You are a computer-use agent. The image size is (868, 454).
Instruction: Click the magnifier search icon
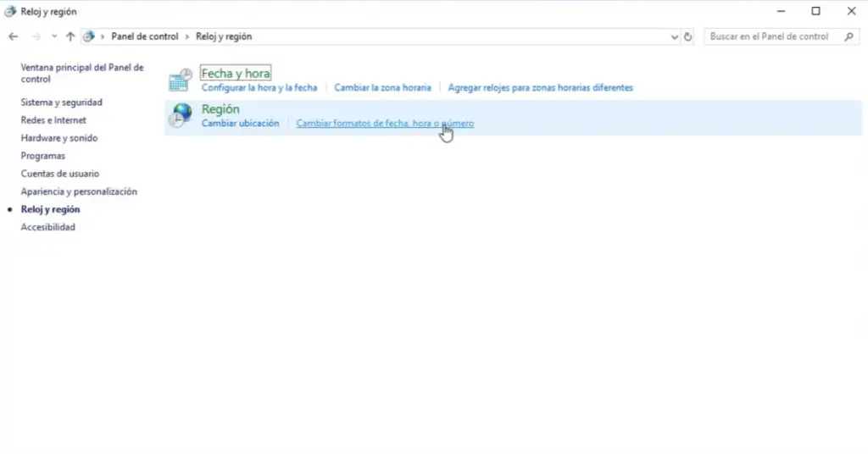849,36
